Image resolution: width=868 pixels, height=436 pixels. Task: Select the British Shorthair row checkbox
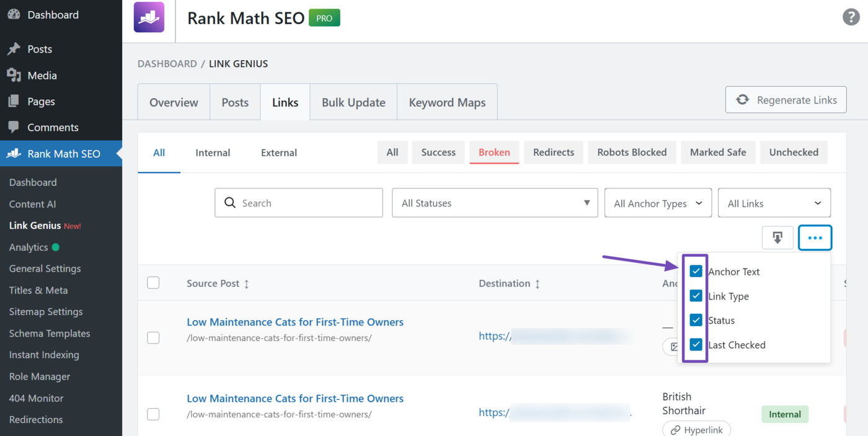coord(153,414)
